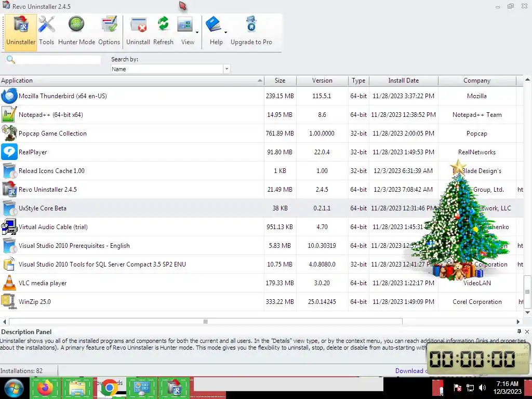Sort list by Company column

[477, 81]
